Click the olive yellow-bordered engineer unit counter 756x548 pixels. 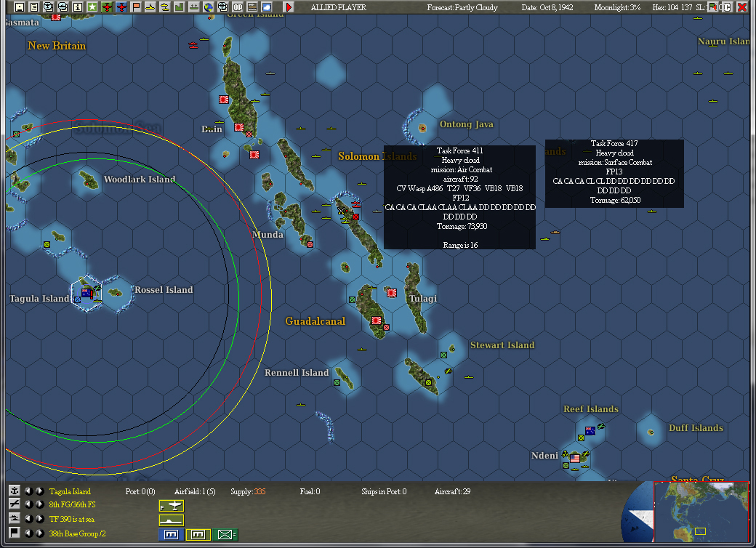coord(198,534)
